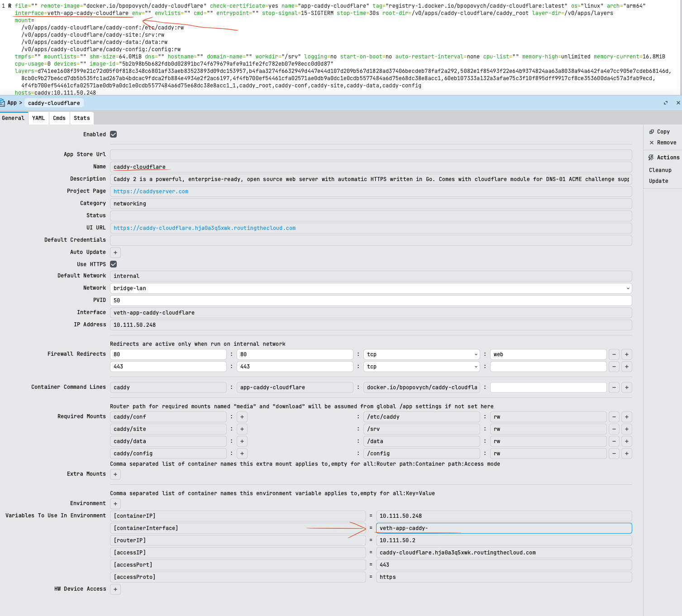Open the protocol dropdown for port 80 redirect
Viewport: 682px width, 616px height.
(x=422, y=354)
